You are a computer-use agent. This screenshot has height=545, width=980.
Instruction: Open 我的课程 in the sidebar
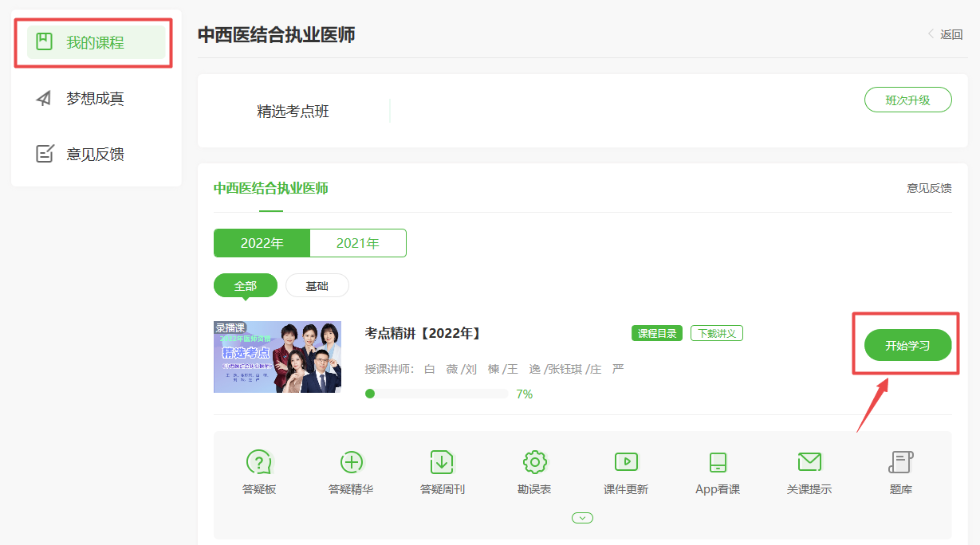96,42
